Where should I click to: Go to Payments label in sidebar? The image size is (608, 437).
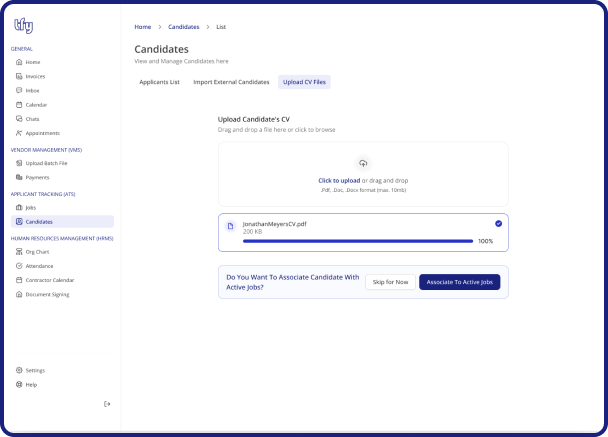[38, 178]
